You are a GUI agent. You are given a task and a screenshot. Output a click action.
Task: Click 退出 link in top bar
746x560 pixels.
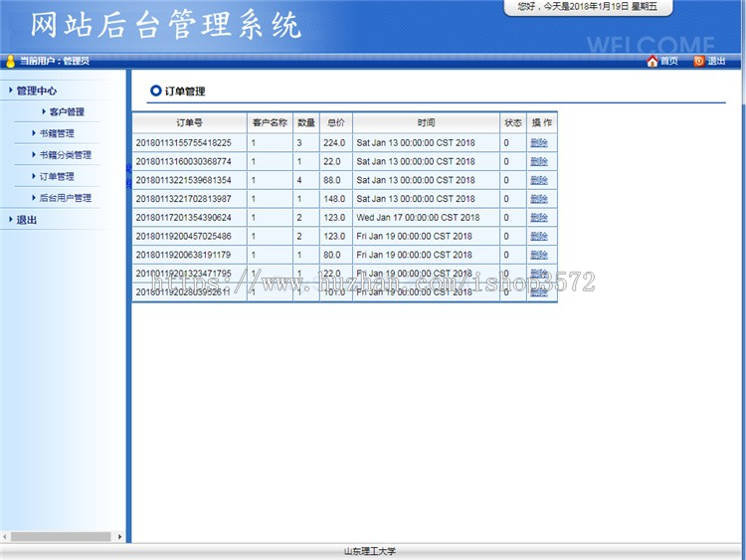[x=716, y=61]
